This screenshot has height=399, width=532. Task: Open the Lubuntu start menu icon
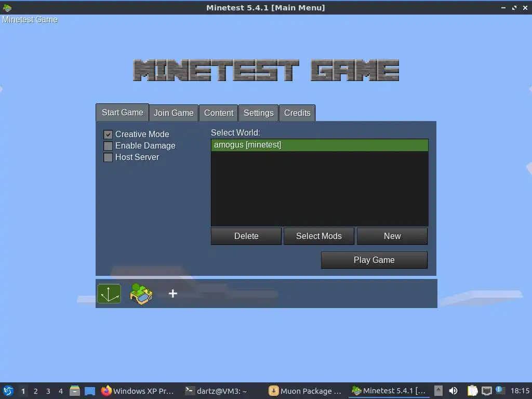point(8,391)
